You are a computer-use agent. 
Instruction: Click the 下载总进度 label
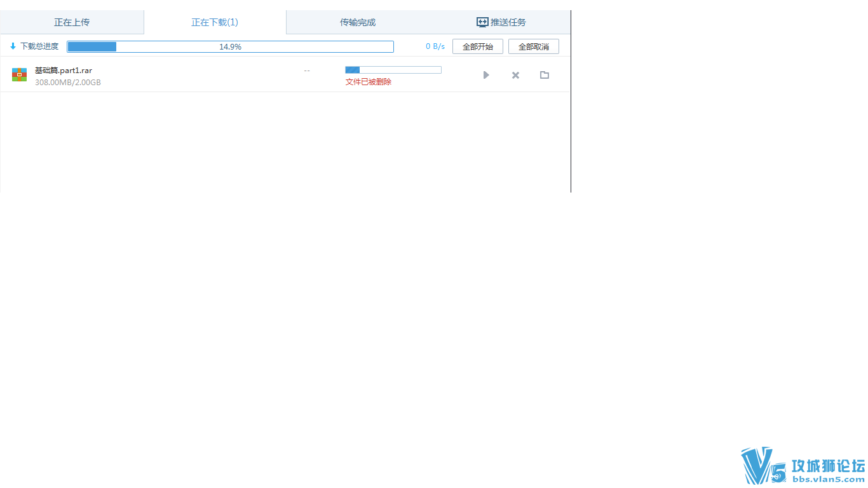[39, 46]
